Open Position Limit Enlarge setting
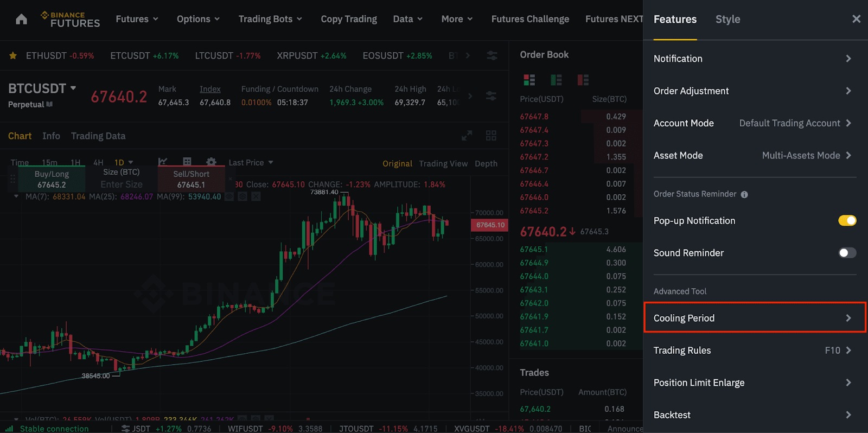The width and height of the screenshot is (868, 433). pos(755,383)
